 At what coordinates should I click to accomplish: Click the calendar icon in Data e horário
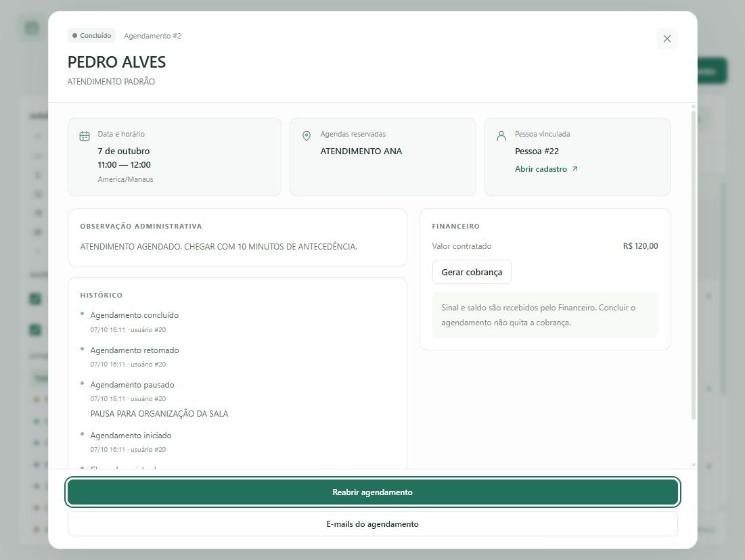point(85,137)
